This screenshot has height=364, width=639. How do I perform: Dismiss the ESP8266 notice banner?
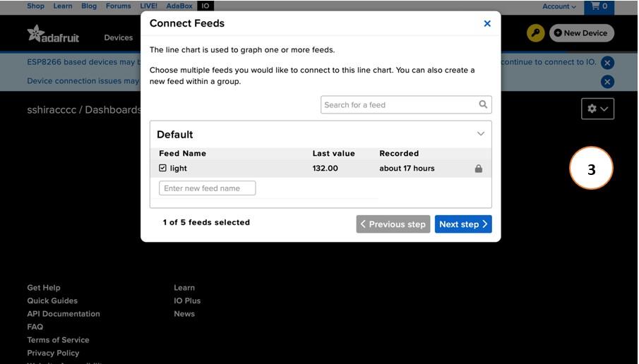click(x=607, y=63)
